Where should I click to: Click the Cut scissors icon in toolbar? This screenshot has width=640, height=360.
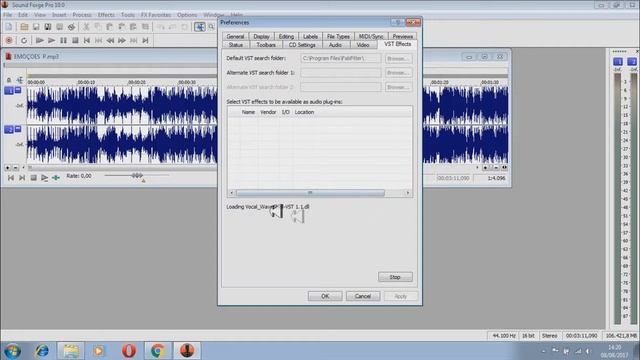click(x=86, y=27)
